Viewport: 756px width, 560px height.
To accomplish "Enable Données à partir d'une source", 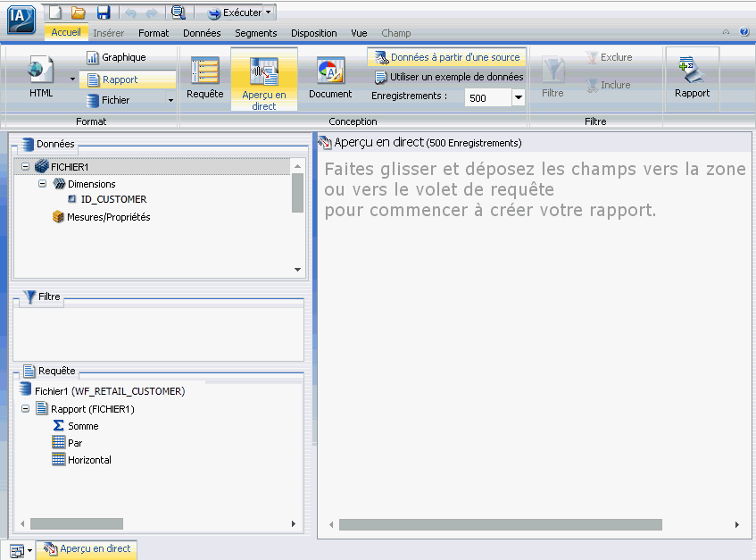I will coord(447,57).
